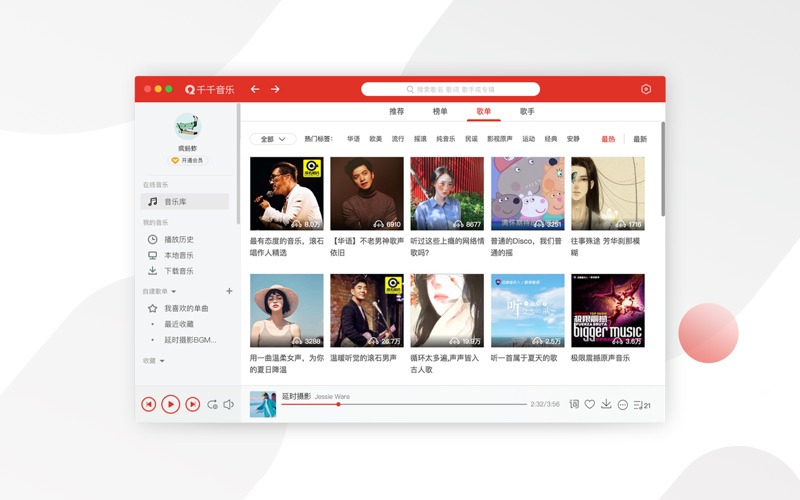Switch to the 推荐 tab
This screenshot has width=800, height=500.
396,111
